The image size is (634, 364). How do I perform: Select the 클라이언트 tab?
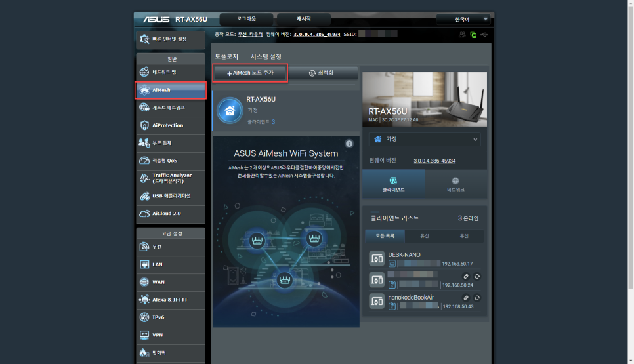pyautogui.click(x=393, y=184)
